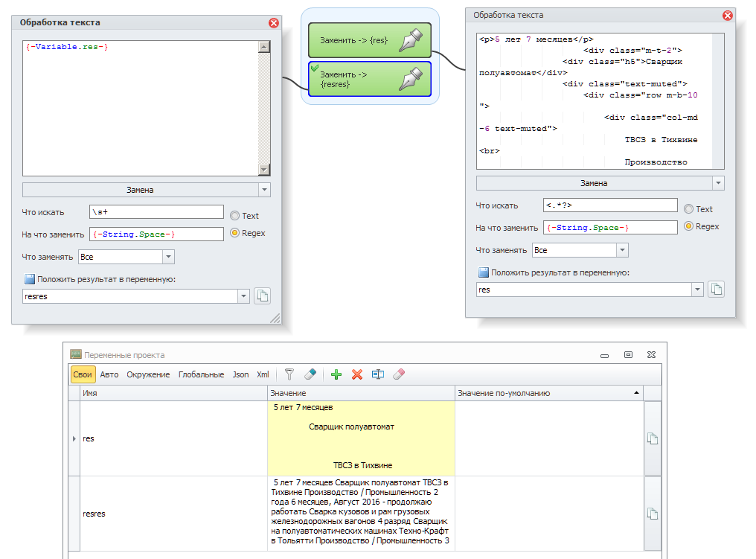Copy the resres variable row value

pyautogui.click(x=652, y=514)
